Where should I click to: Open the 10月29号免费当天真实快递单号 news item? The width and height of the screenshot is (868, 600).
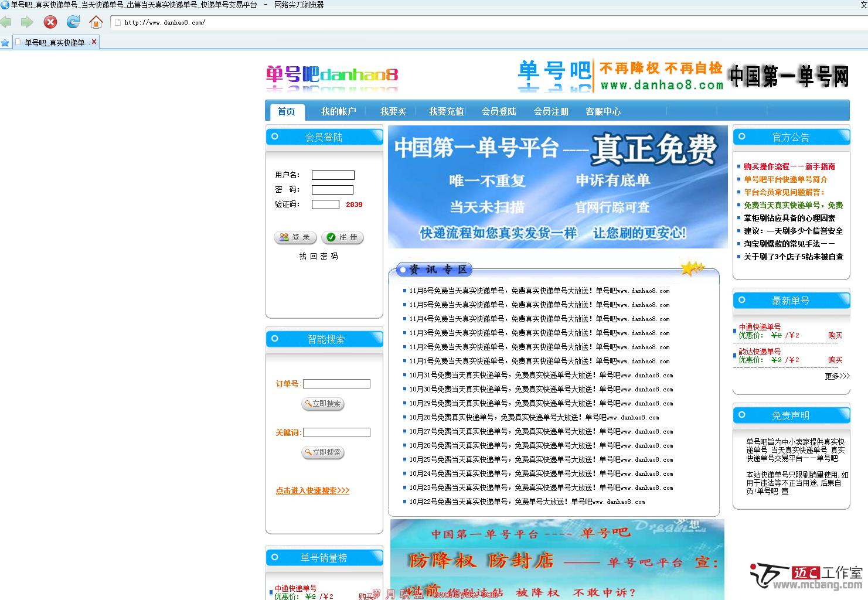(x=541, y=403)
